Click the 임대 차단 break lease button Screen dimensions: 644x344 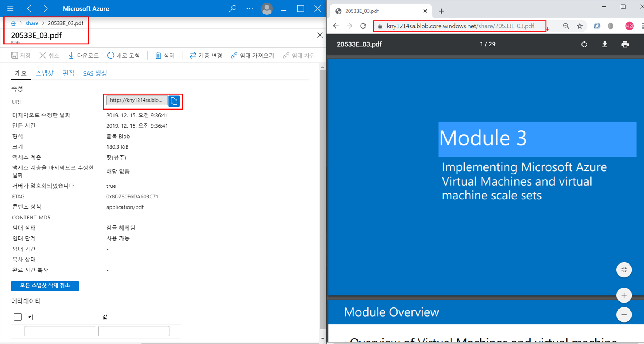click(x=299, y=55)
